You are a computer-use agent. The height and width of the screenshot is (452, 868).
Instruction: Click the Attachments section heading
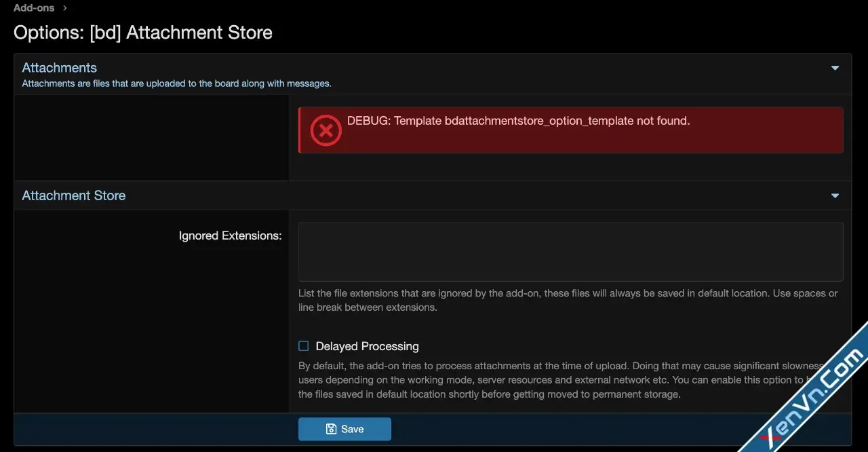[x=60, y=68]
